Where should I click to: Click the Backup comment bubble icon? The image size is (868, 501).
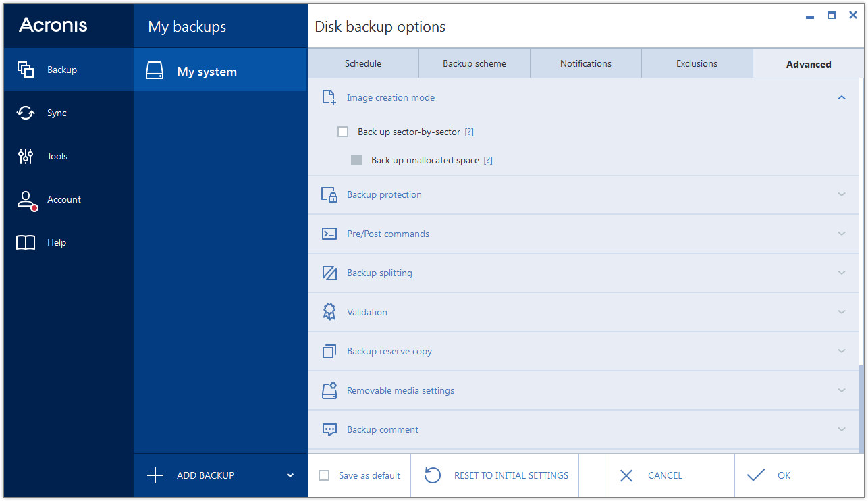[329, 429]
